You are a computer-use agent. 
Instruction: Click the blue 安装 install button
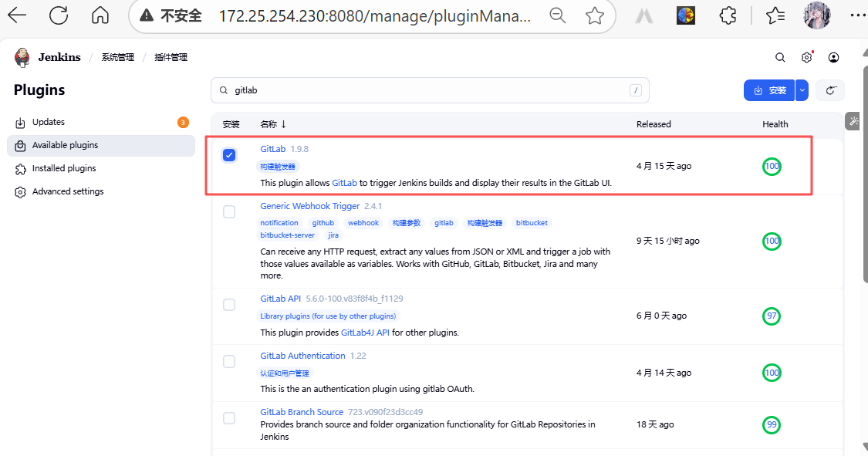(769, 90)
